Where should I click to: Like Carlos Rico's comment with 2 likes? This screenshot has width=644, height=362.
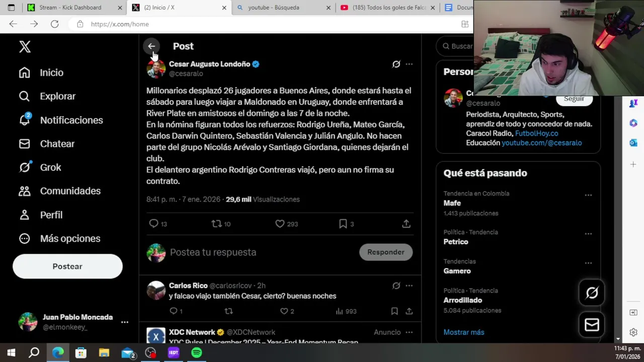pos(287,311)
